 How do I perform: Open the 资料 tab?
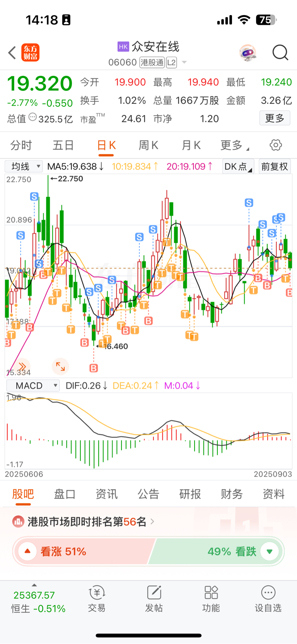point(274,494)
